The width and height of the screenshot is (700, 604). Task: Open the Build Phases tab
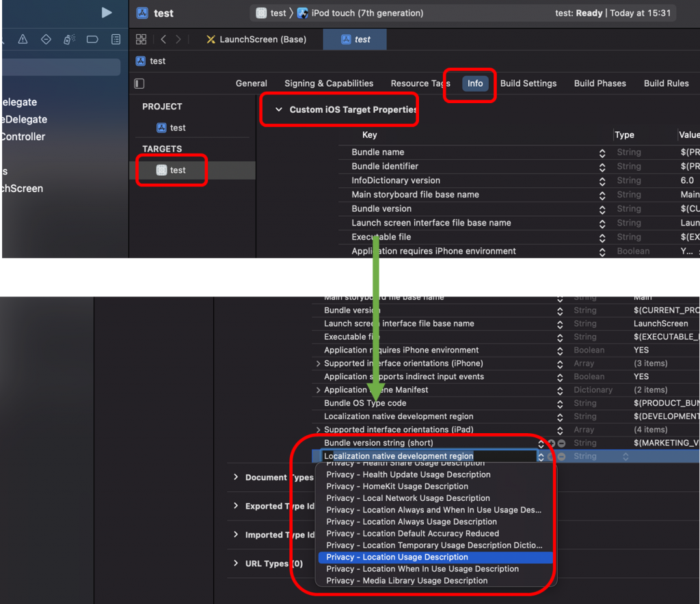pos(600,83)
